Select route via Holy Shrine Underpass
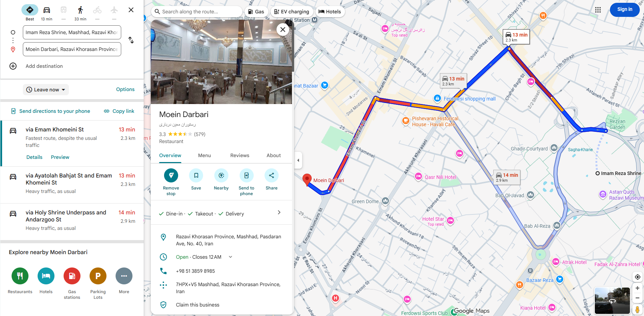Viewport: 644px width, 316px height. click(72, 222)
